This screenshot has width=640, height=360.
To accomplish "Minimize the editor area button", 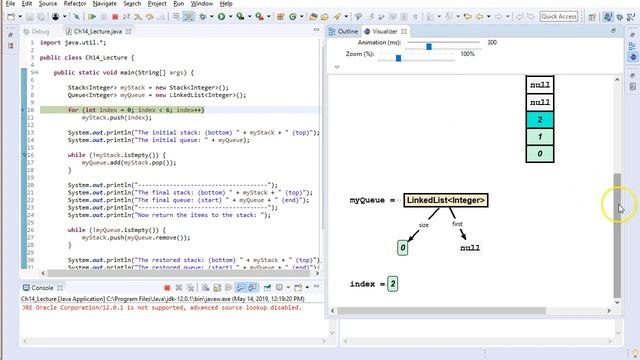I will pyautogui.click(x=316, y=30).
